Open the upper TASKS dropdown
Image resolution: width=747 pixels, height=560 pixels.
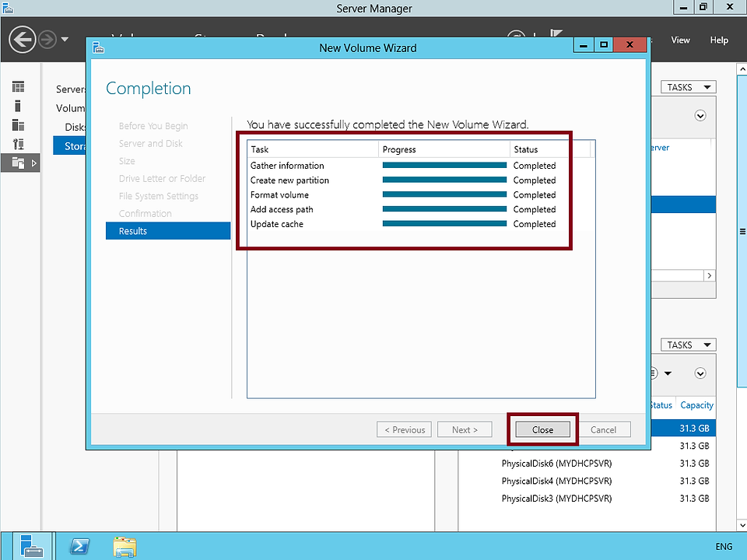689,87
